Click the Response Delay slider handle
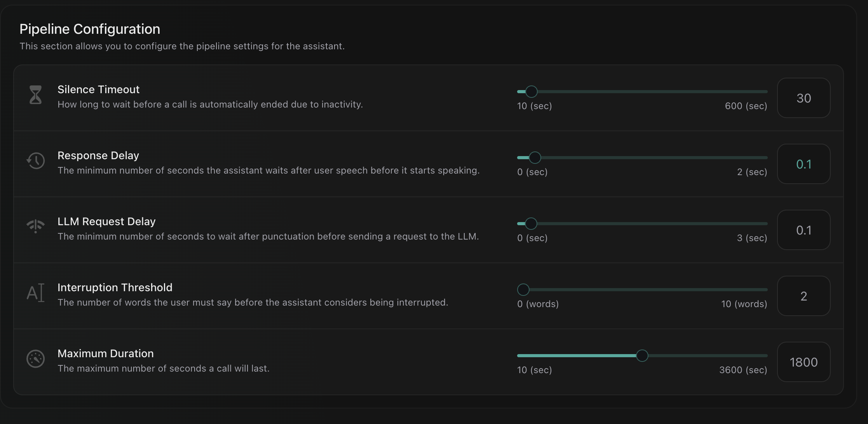Screen dimensions: 868x424 click(535, 158)
